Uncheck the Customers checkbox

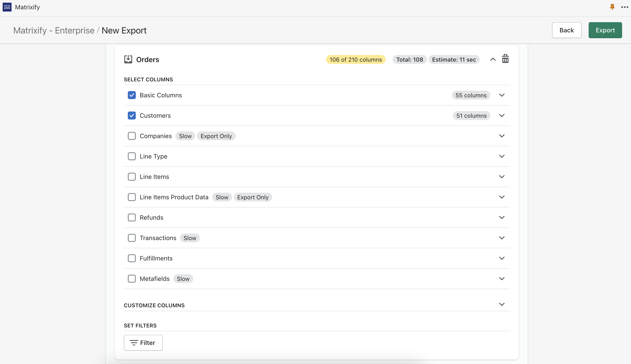tap(132, 115)
